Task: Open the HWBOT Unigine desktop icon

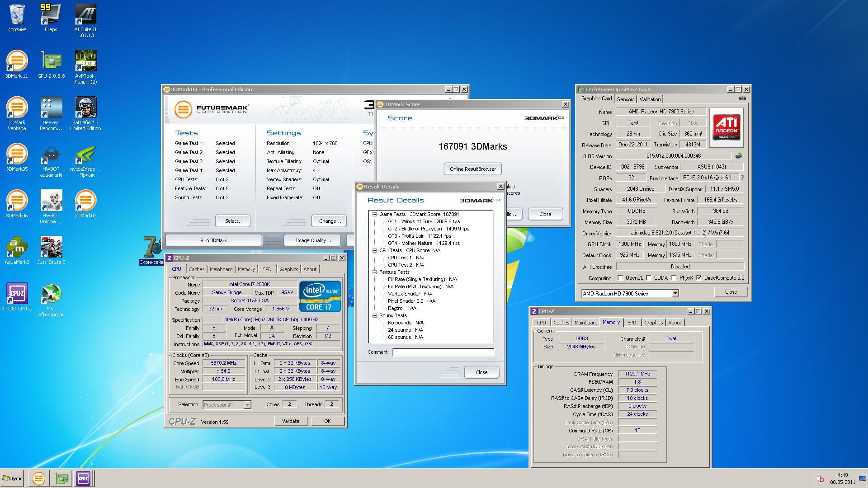Action: tap(51, 207)
